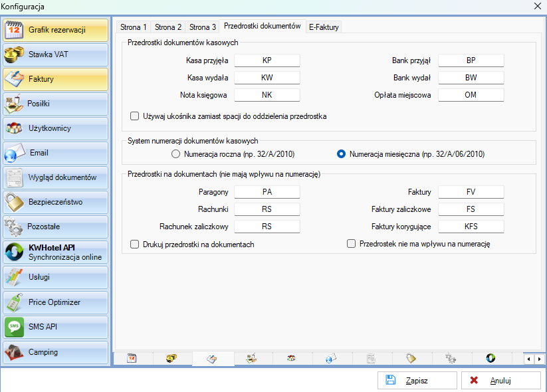
Task: Open the SMS API section
Action: (55, 326)
